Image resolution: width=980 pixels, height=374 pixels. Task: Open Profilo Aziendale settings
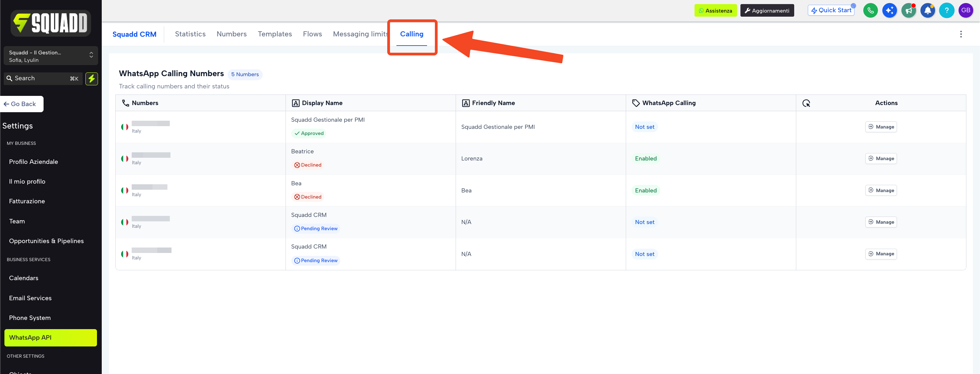(x=33, y=162)
